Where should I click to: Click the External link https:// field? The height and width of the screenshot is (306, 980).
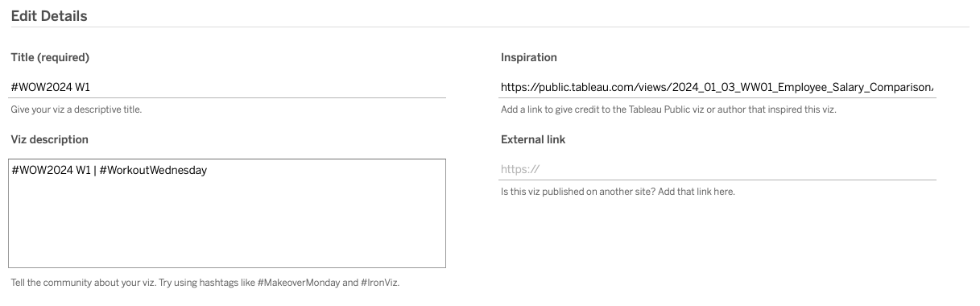717,169
